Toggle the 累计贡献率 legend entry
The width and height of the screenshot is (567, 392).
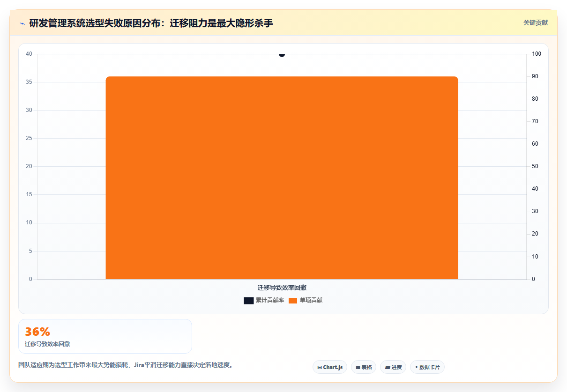pos(264,300)
